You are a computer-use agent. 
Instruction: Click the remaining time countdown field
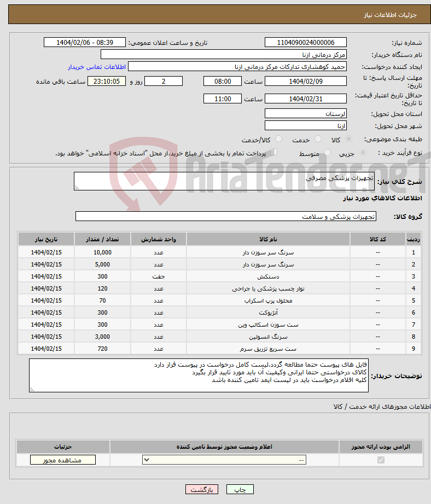coord(107,81)
